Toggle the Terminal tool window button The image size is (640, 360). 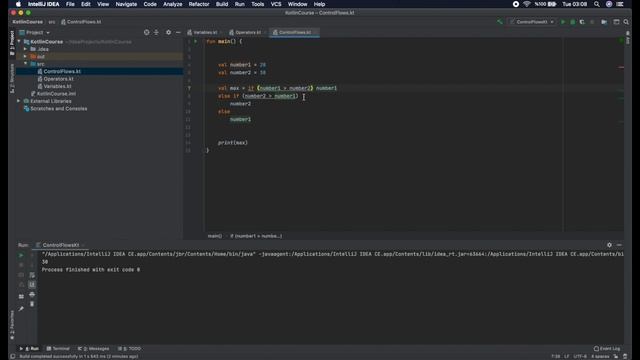tap(58, 349)
